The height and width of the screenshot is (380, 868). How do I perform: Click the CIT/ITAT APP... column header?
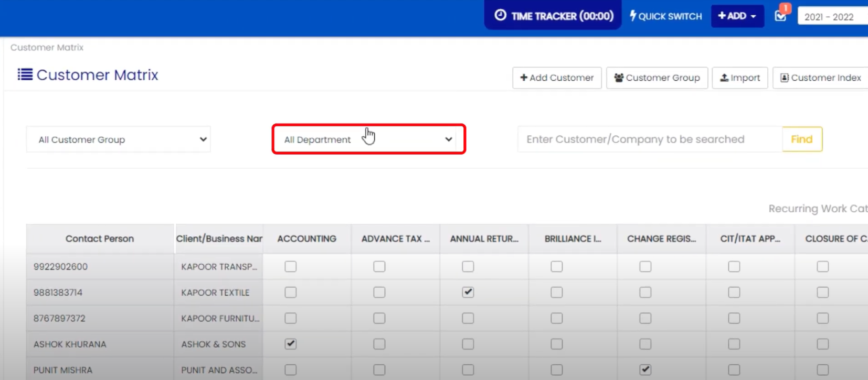(750, 238)
